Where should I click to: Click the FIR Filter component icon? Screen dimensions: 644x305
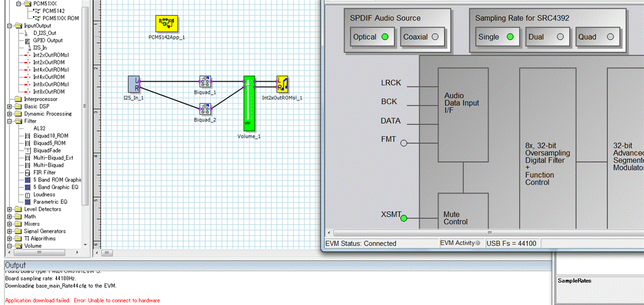point(28,172)
